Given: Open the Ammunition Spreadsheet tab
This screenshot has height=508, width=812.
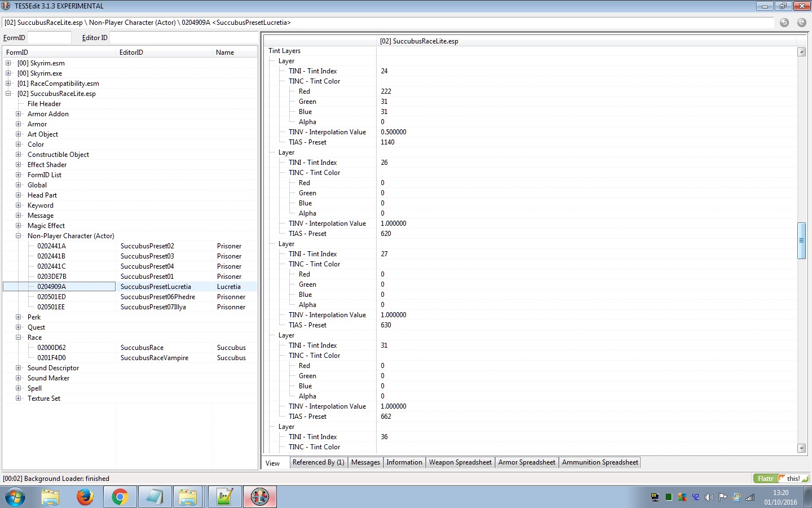Looking at the screenshot, I should click(x=600, y=462).
